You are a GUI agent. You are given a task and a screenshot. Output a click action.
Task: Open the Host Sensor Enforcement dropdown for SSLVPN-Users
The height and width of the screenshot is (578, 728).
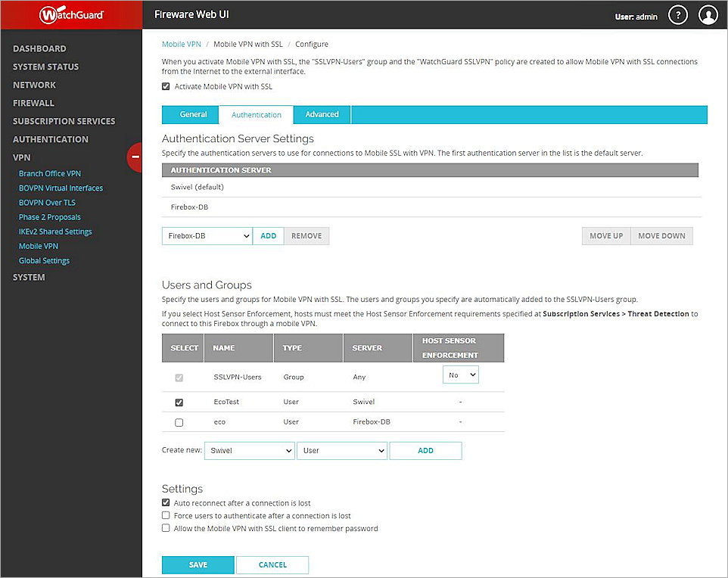(x=460, y=374)
